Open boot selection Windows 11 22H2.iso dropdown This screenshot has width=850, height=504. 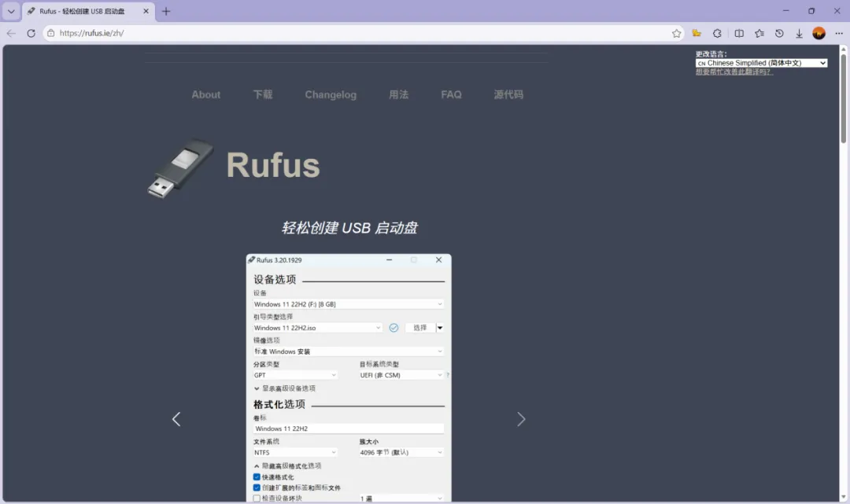(317, 328)
